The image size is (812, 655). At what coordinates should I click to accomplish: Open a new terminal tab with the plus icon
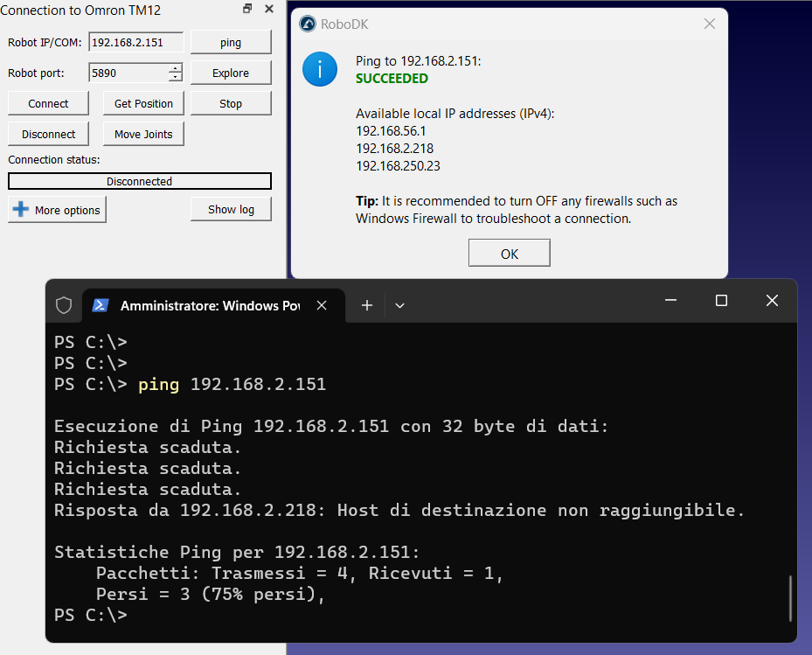(367, 305)
